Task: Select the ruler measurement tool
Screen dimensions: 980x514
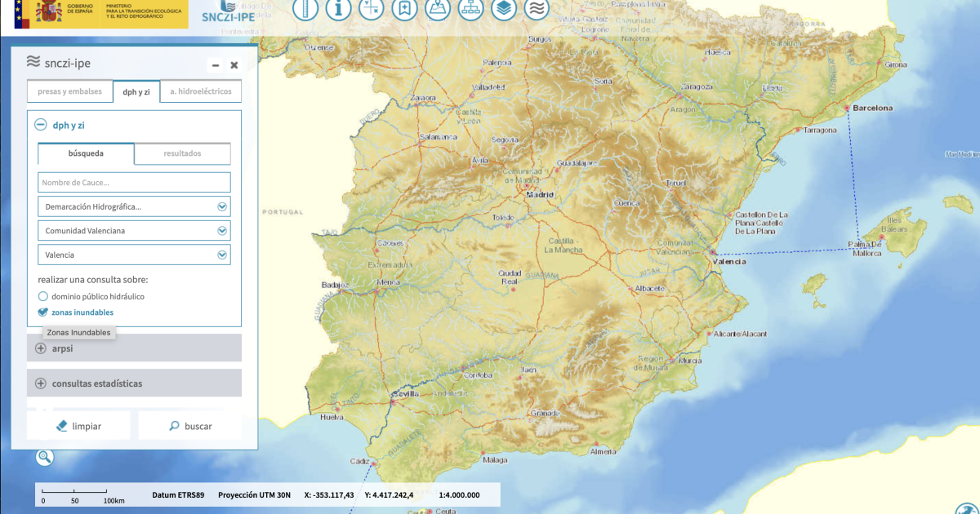Action: pos(305,11)
